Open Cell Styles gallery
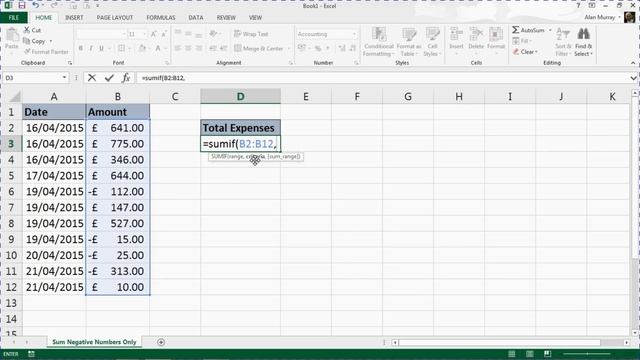 click(432, 42)
